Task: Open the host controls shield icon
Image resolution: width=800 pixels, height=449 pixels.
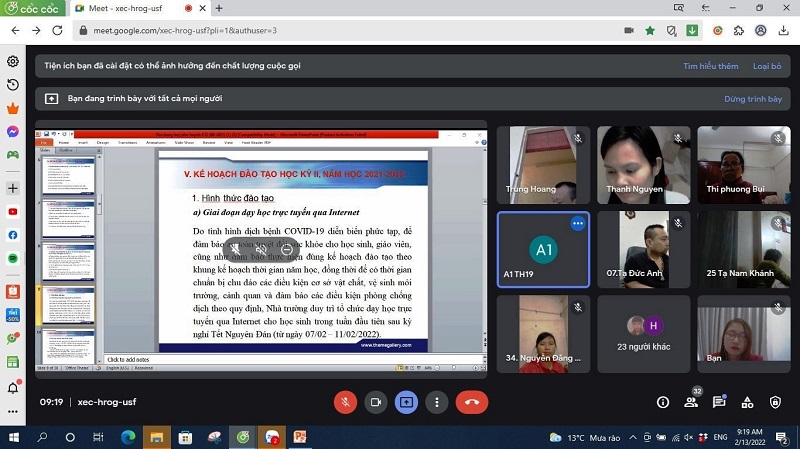Action: [x=775, y=402]
